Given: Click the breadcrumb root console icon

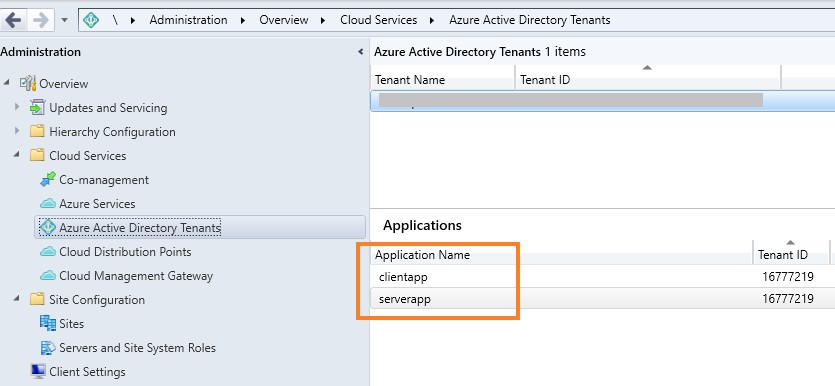Looking at the screenshot, I should [x=91, y=20].
